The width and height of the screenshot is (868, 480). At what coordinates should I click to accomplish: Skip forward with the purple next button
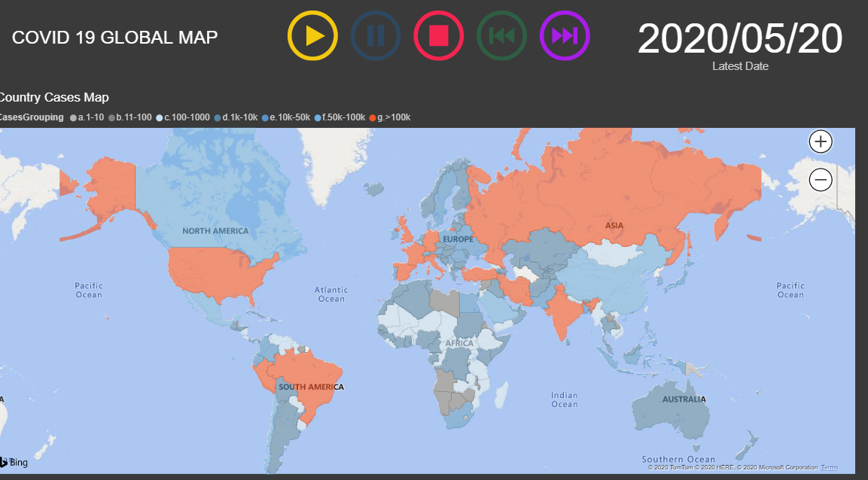click(565, 35)
